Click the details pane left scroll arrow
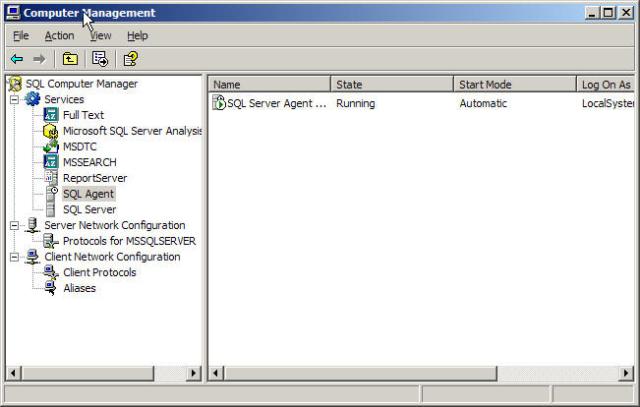 coord(216,373)
